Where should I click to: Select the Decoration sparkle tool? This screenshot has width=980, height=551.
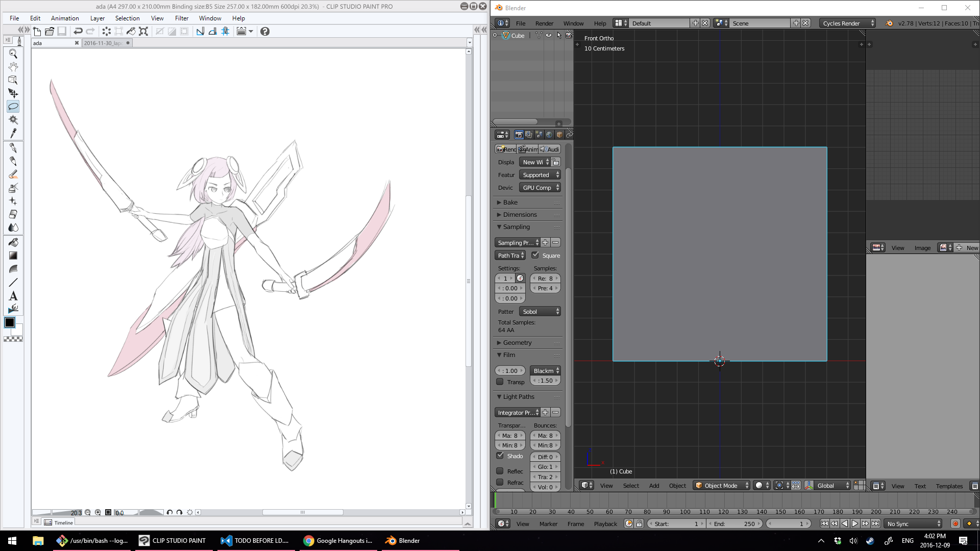pos(13,201)
